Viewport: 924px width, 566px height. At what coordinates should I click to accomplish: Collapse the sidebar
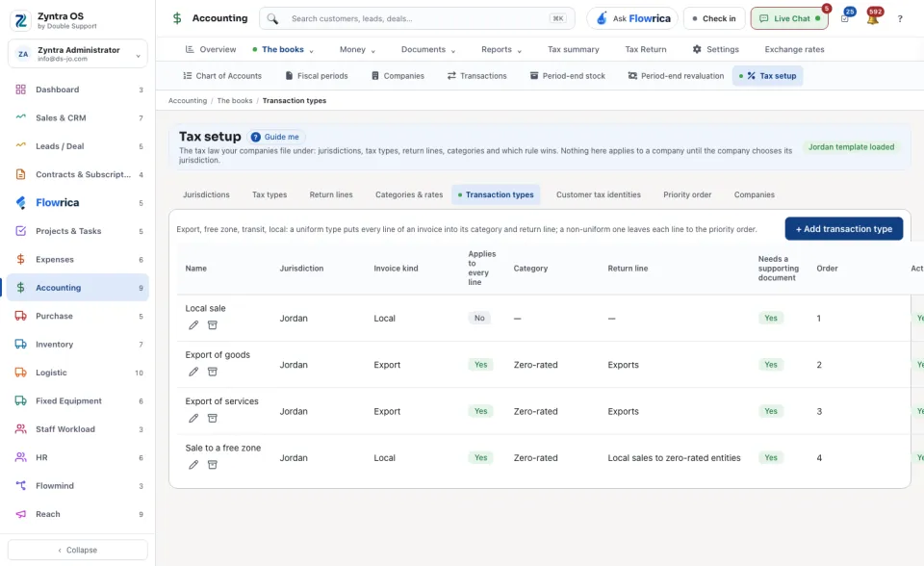[x=78, y=550]
